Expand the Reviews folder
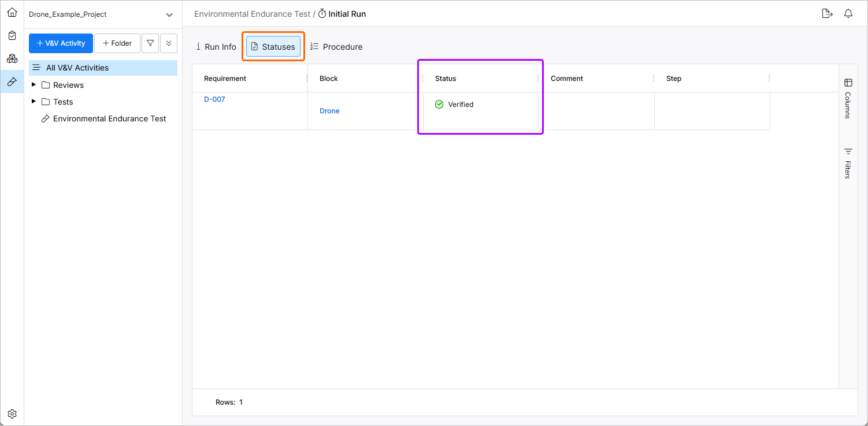The width and height of the screenshot is (868, 426). tap(34, 85)
